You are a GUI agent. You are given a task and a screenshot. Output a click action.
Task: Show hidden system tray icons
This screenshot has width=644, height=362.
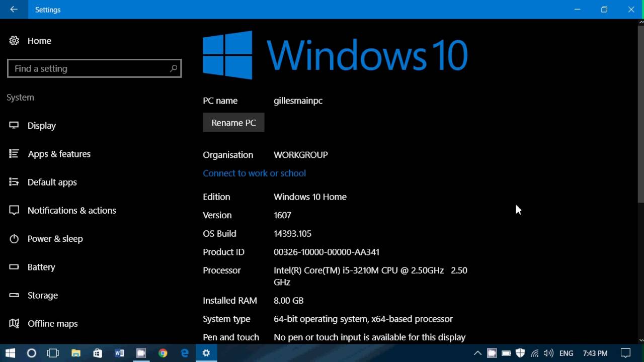477,353
